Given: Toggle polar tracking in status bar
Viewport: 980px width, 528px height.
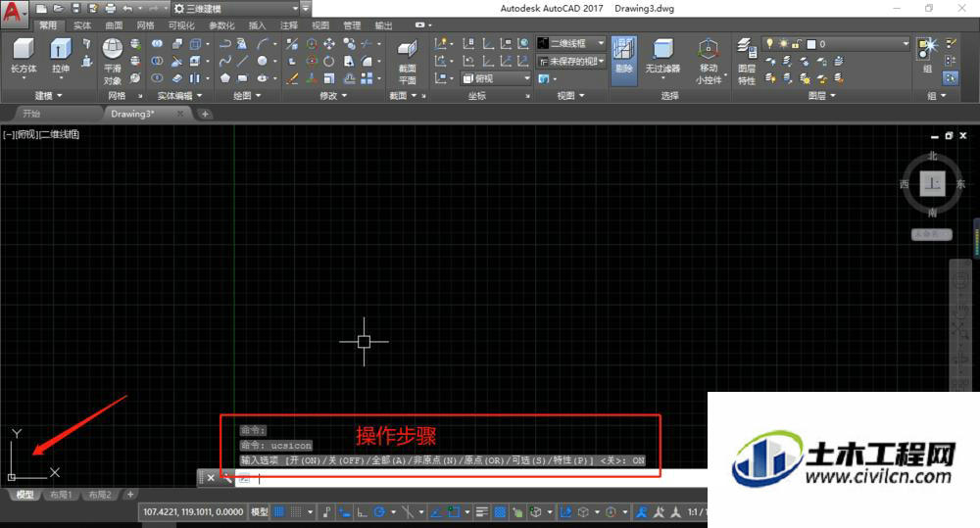Looking at the screenshot, I should pyautogui.click(x=378, y=512).
